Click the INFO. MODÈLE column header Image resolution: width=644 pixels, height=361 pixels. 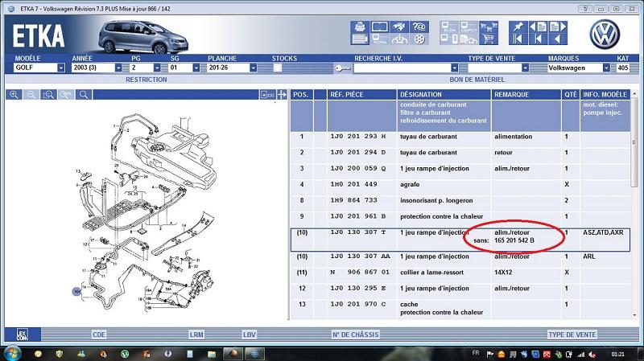(x=605, y=95)
